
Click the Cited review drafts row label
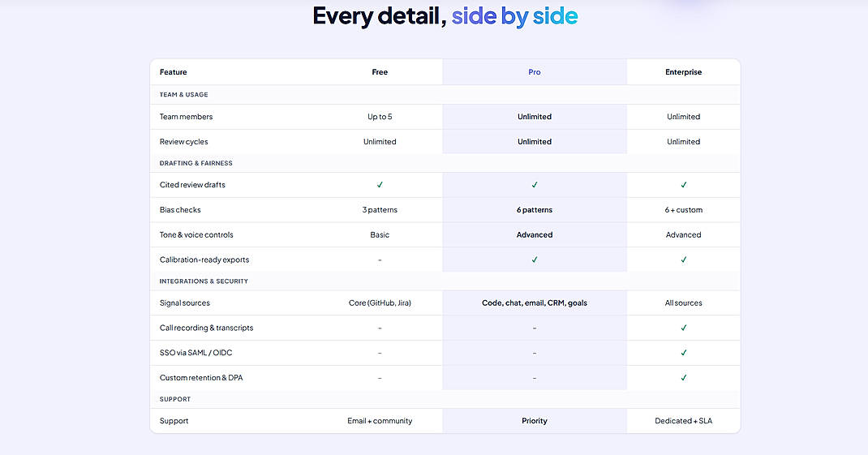[192, 185]
